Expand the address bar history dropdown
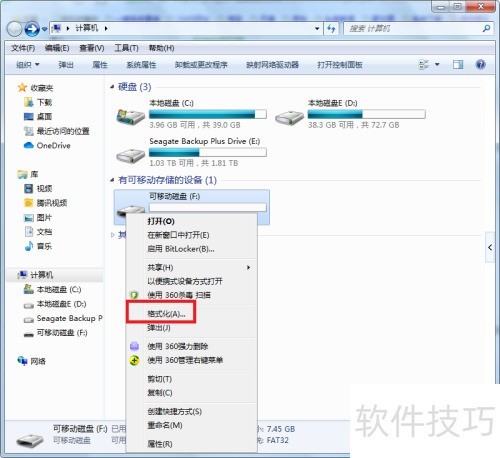Viewport: 500px width, 458px height. point(317,29)
